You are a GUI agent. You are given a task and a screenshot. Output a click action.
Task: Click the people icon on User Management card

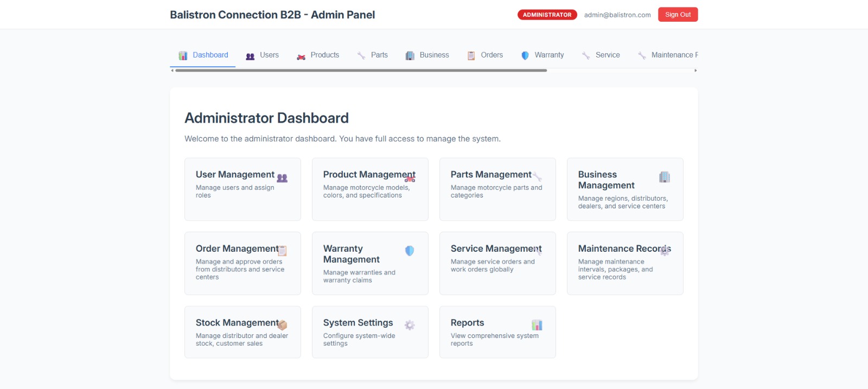click(x=282, y=178)
